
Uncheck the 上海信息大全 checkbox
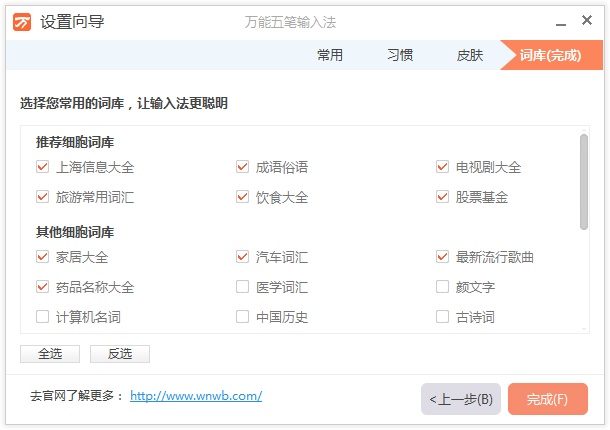pyautogui.click(x=43, y=167)
